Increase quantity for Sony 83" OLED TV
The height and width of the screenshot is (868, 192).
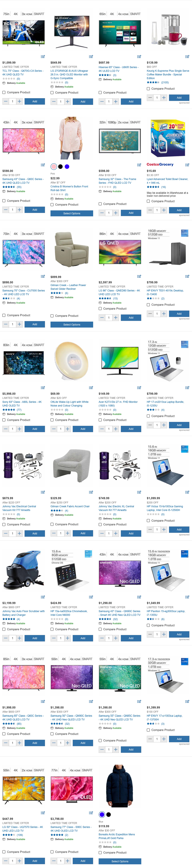pos(19,429)
